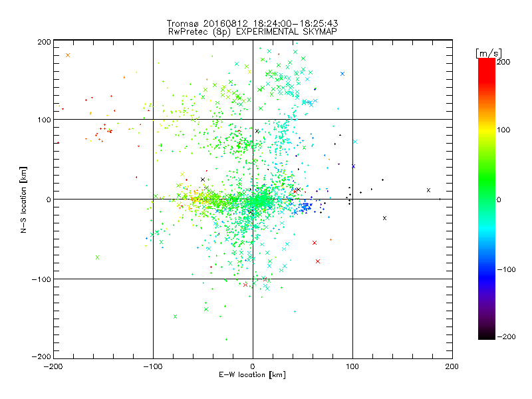The height and width of the screenshot is (399, 532).
Task: Click the black bottom end of the colorbar
Action: [x=487, y=336]
